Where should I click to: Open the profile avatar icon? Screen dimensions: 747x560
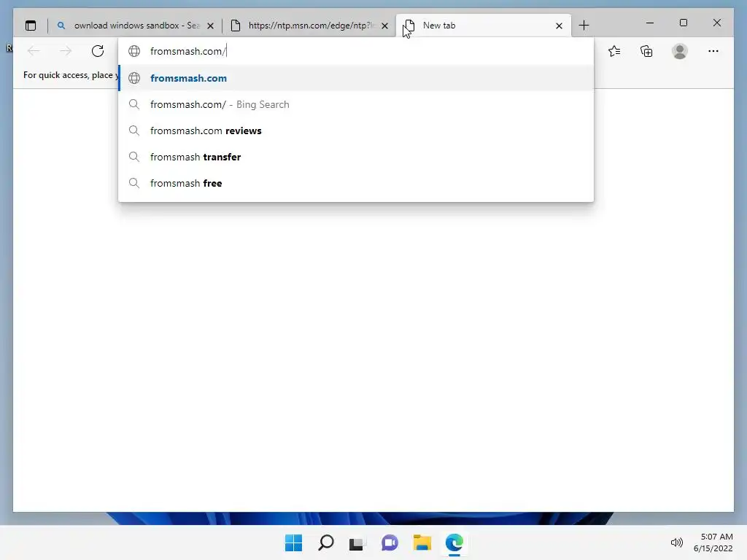coord(680,51)
